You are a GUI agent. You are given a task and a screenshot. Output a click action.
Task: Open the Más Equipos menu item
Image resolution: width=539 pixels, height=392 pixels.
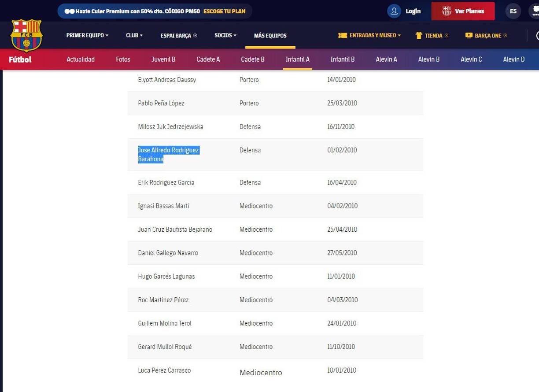click(270, 35)
